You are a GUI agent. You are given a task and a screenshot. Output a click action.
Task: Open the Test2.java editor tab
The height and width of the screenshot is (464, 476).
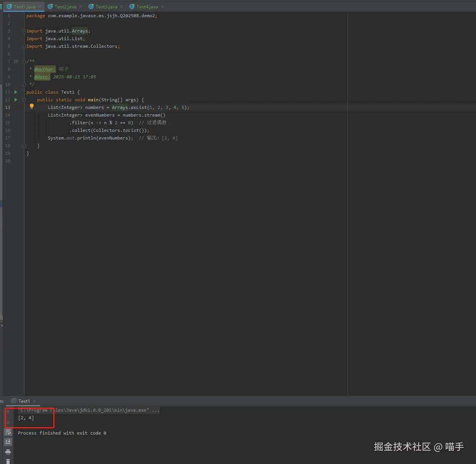(65, 6)
